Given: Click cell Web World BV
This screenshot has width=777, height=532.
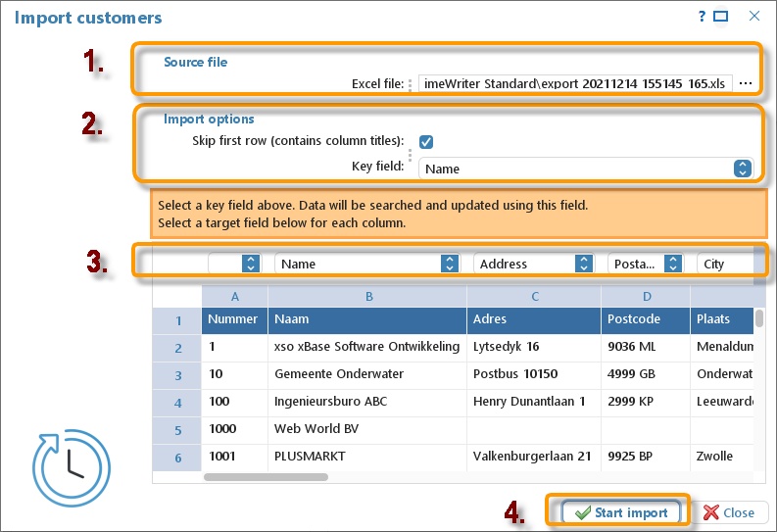Looking at the screenshot, I should (367, 429).
